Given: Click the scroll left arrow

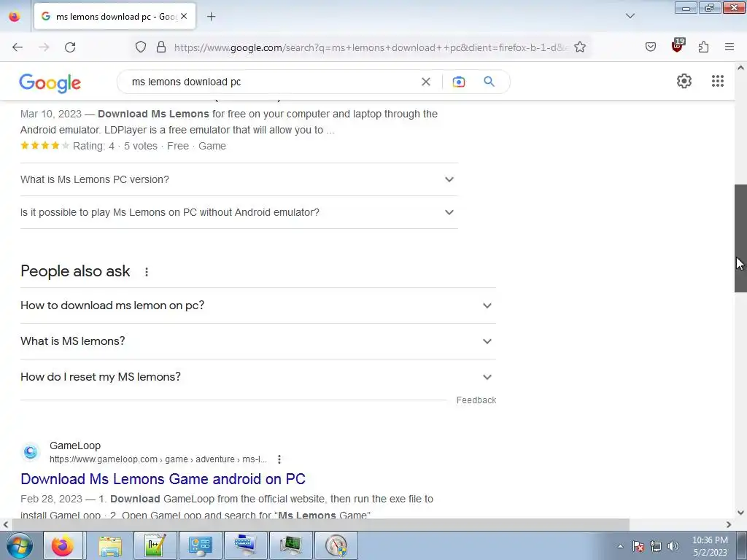Looking at the screenshot, I should coord(6,524).
